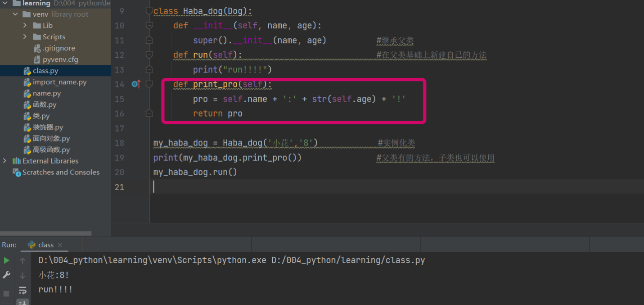The image size is (644, 305).
Task: Rerun the script with the green Run arrow
Action: pos(7,260)
